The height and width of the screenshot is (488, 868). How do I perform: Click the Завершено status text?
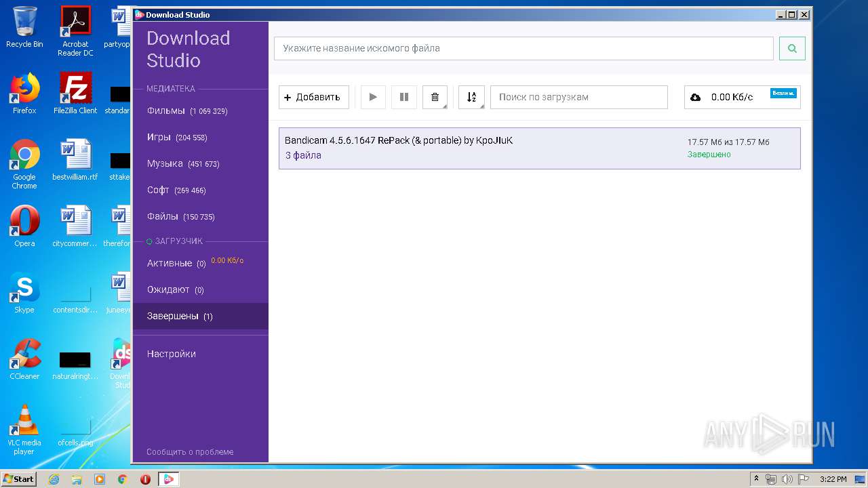pyautogui.click(x=709, y=155)
